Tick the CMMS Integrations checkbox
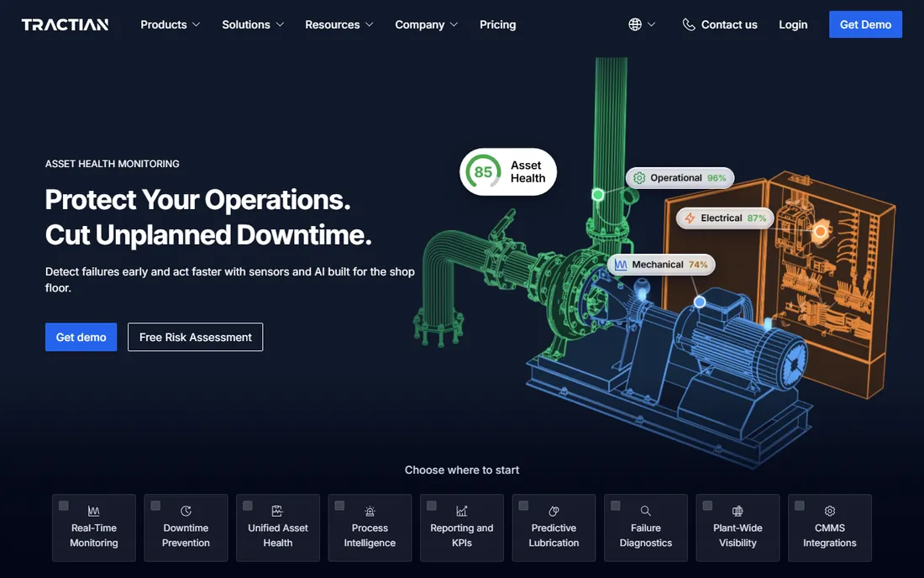The width and height of the screenshot is (924, 578). [799, 506]
